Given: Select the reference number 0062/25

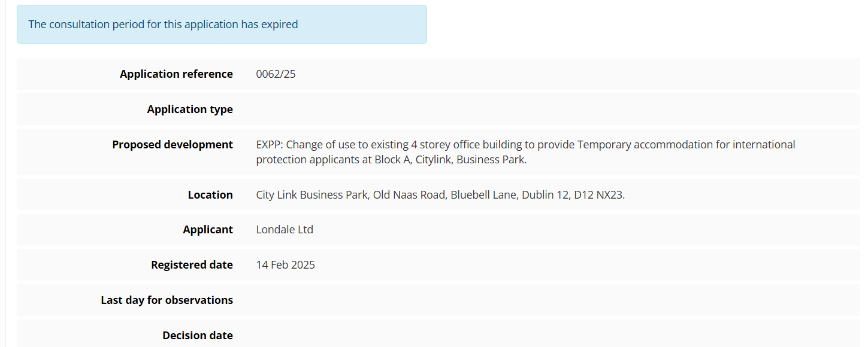Looking at the screenshot, I should 276,74.
